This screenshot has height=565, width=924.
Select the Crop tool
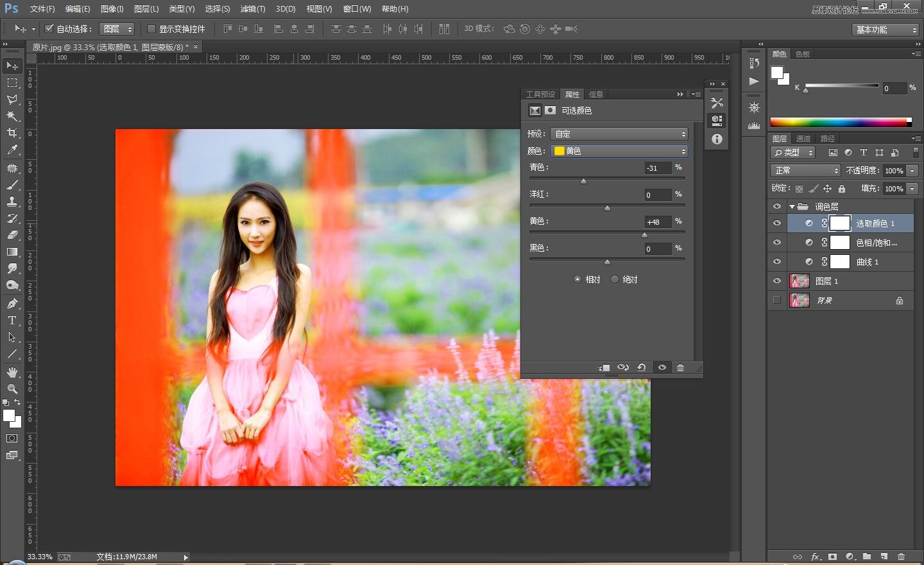pyautogui.click(x=12, y=133)
